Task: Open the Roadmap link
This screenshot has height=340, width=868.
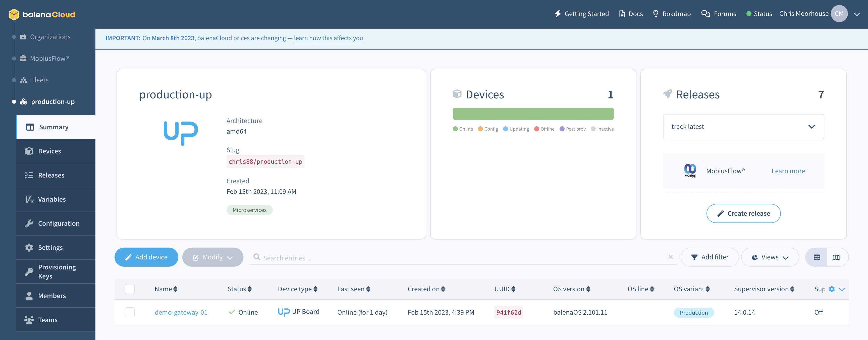Action: click(672, 14)
